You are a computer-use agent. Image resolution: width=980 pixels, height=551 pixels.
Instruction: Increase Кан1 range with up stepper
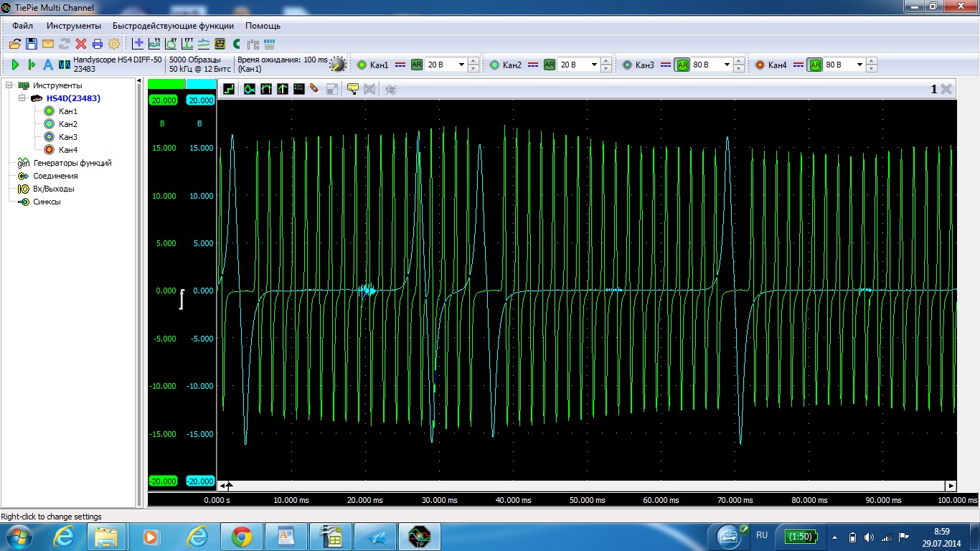tap(473, 61)
